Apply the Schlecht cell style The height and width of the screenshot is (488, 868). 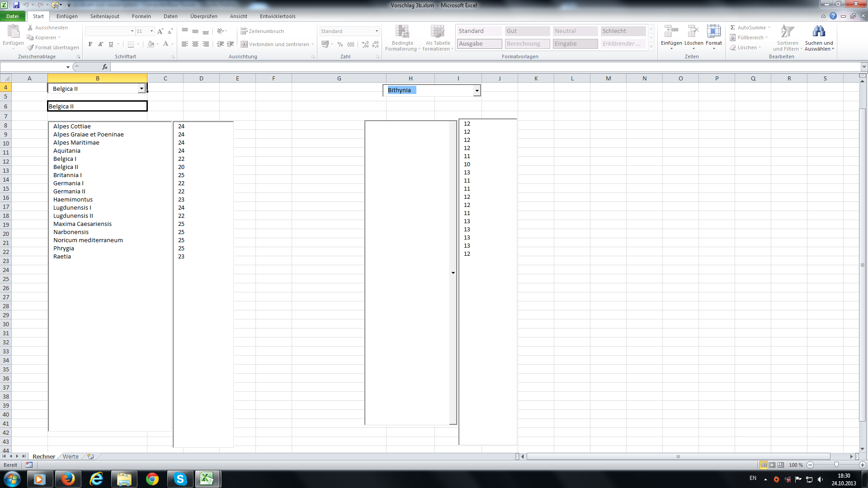coord(623,31)
